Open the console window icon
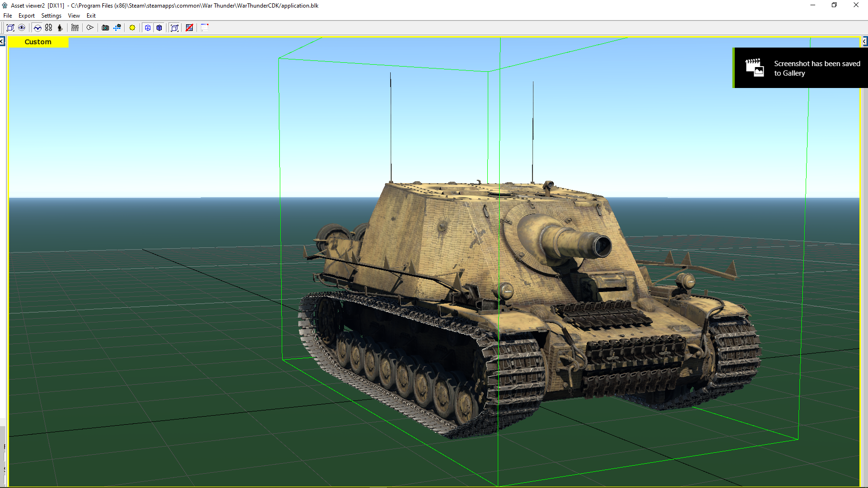This screenshot has height=488, width=868. (x=205, y=28)
